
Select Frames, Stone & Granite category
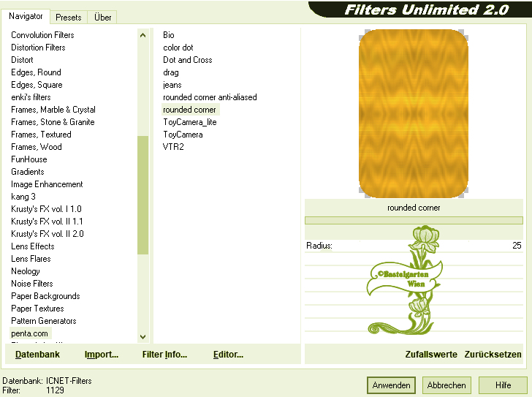coord(53,122)
